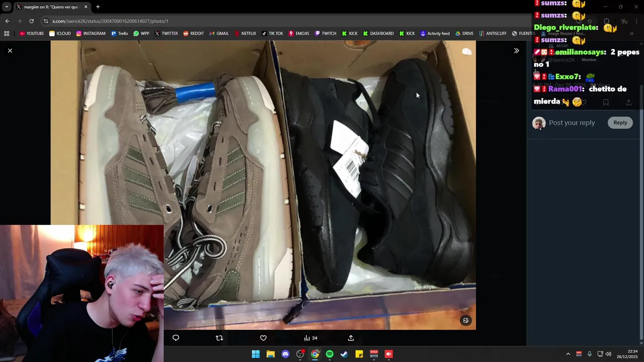Open the TWITCH bookmark
This screenshot has height=362, width=644.
pyautogui.click(x=326, y=34)
